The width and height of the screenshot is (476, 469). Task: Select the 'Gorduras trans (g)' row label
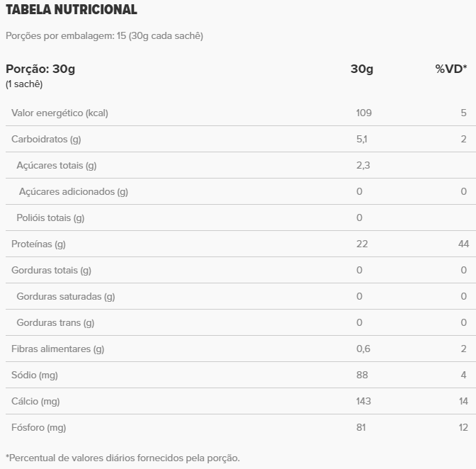(x=55, y=322)
